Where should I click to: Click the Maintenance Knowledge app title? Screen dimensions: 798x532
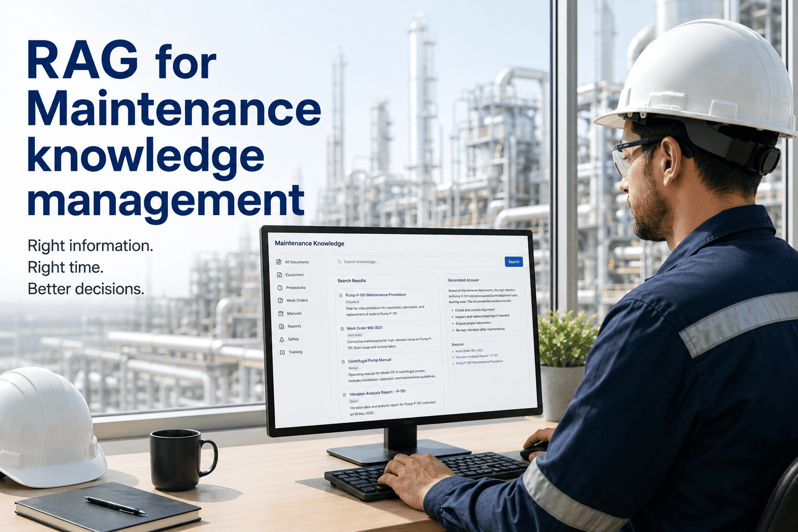[310, 243]
